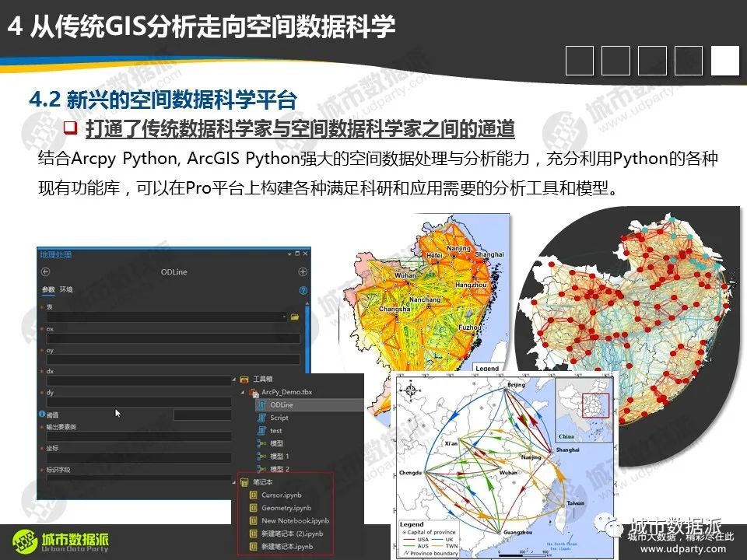The image size is (747, 560).
Task: Select 模型 2 in the toolbox tree
Action: pos(279,469)
